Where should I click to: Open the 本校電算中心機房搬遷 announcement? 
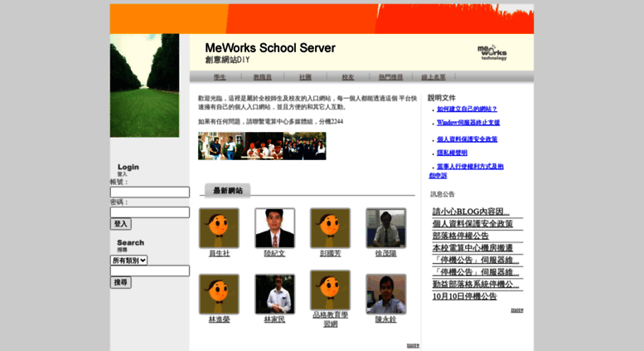[472, 248]
